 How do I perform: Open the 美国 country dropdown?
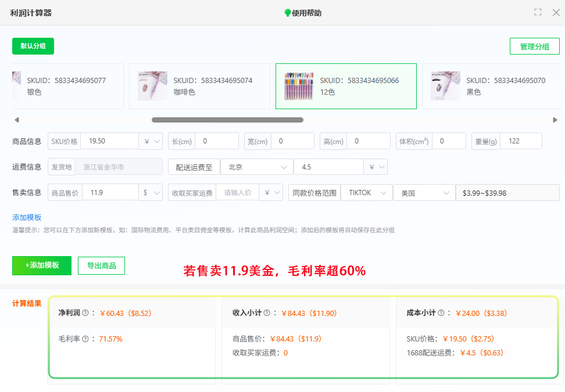(424, 192)
